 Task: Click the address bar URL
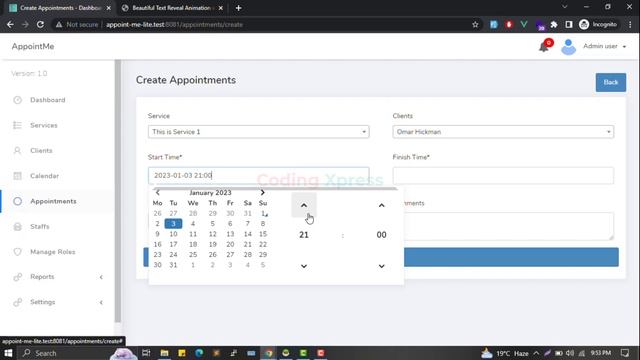[174, 24]
